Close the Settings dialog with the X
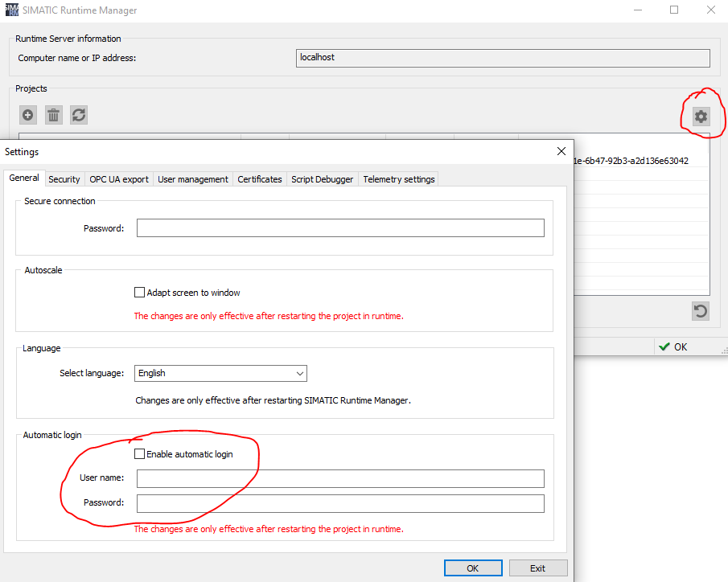The image size is (728, 582). [561, 151]
